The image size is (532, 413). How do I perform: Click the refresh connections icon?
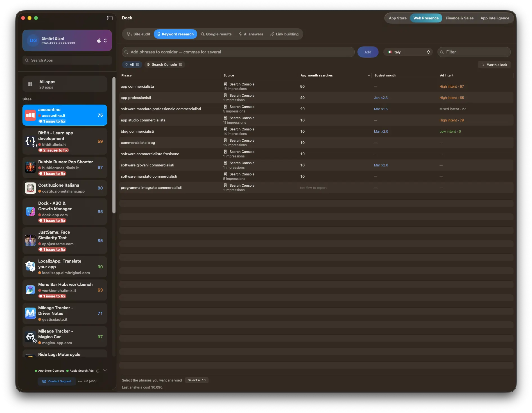[98, 371]
